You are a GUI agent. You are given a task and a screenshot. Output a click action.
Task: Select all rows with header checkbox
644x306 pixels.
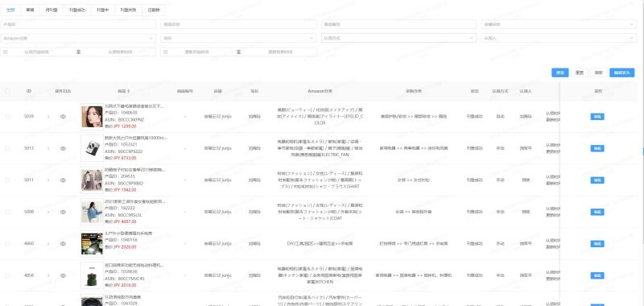[x=7, y=91]
